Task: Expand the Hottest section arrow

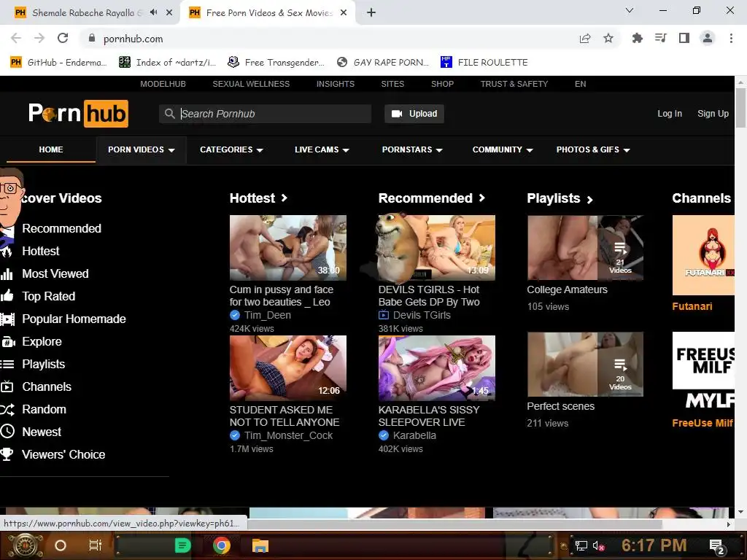Action: (x=285, y=198)
